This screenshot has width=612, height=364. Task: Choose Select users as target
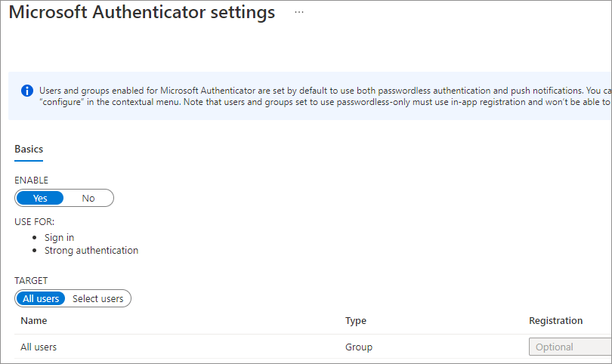[97, 298]
